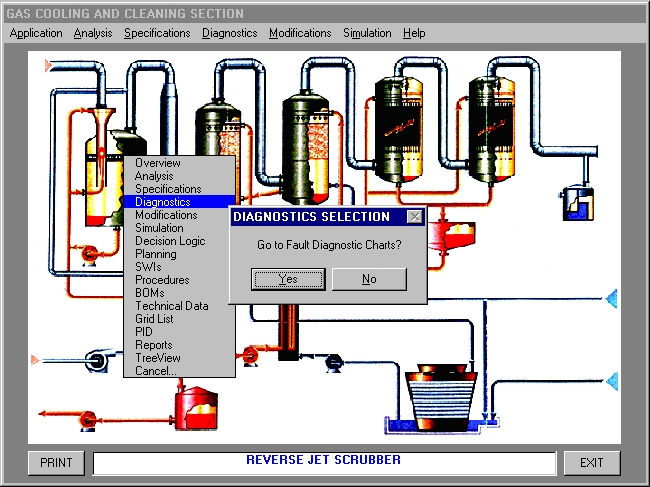This screenshot has width=650, height=487.
Task: Select the red pump below the scrubber
Action: tap(90, 254)
